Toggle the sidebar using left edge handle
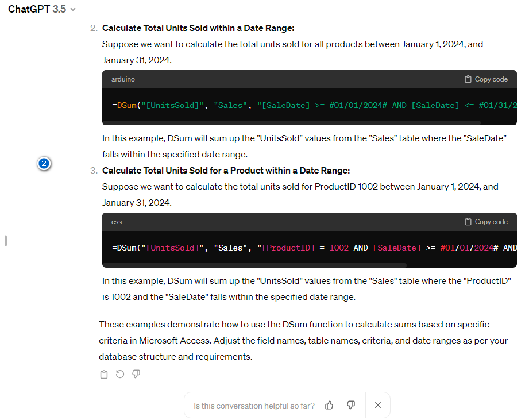This screenshot has width=529, height=420. point(6,241)
